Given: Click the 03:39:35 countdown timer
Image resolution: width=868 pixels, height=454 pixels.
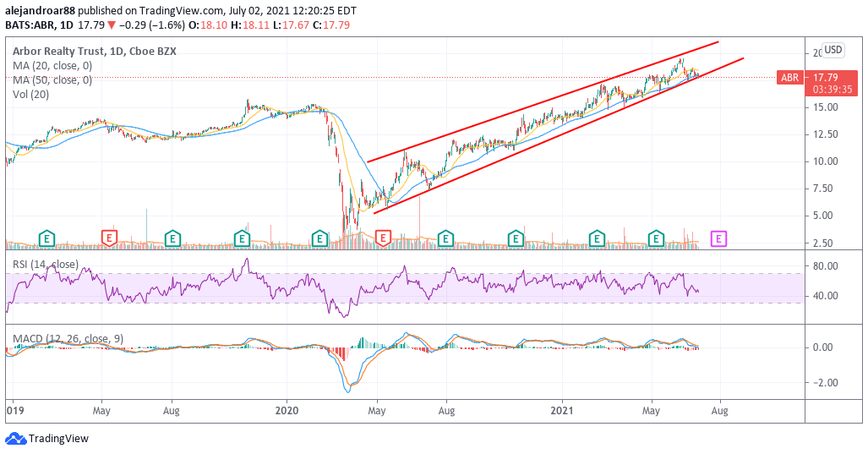Looking at the screenshot, I should point(832,89).
